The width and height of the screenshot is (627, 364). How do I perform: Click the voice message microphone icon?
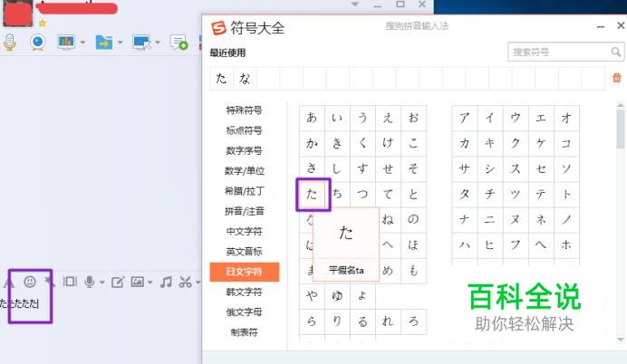(90, 282)
